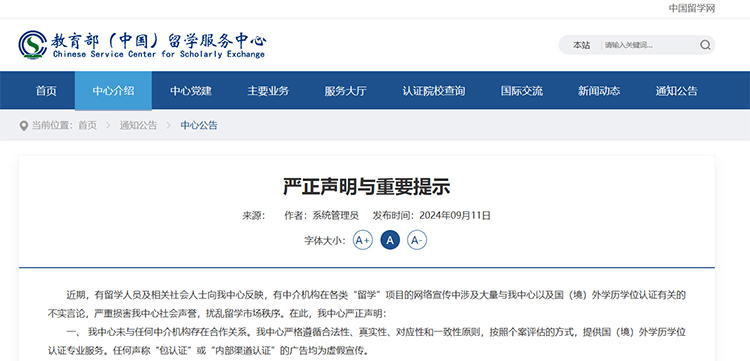Click the Chinese Service Center for Scholarly Exchange title

point(159,54)
